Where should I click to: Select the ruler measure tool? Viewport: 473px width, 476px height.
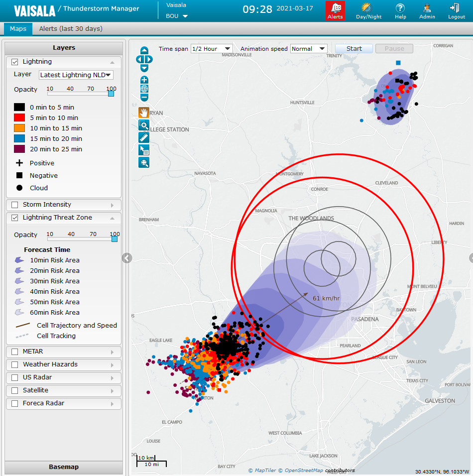144,137
